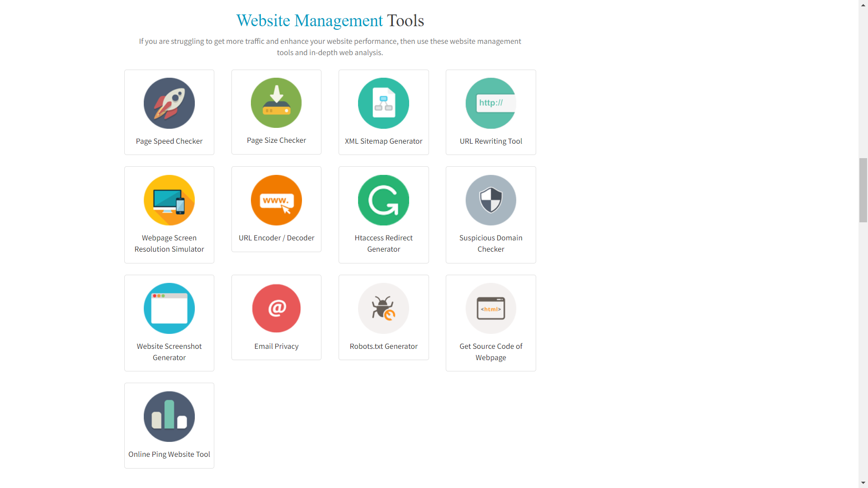This screenshot has width=868, height=488.
Task: Open the Online Ping Website Tool label
Action: pos(169,454)
